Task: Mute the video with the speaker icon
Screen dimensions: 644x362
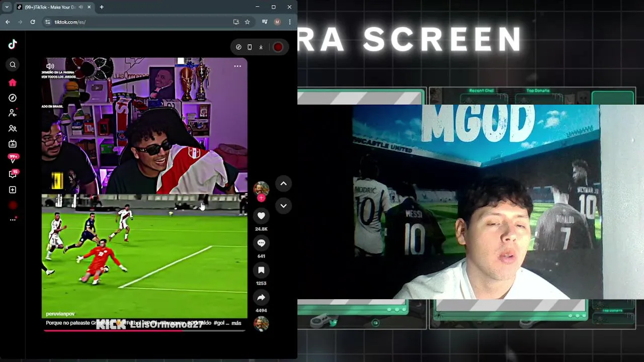Action: [x=50, y=66]
